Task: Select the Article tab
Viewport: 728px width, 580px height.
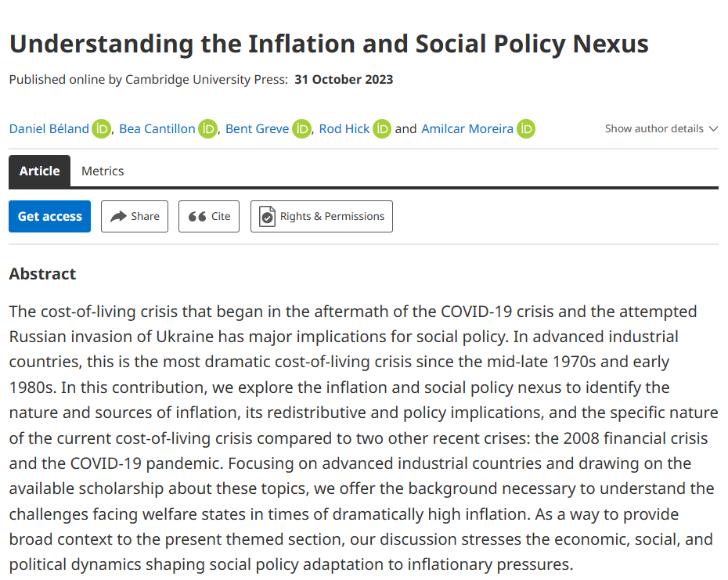Action: click(x=39, y=171)
